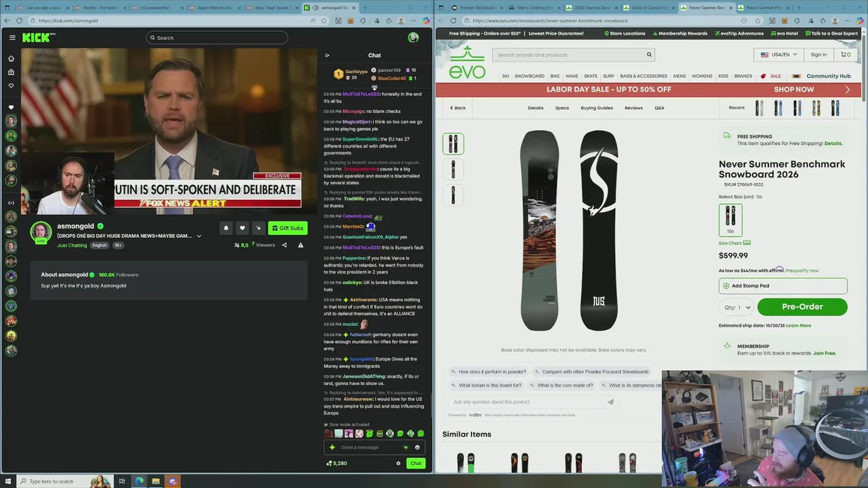Click the Gift Subs button
868x488 pixels.
click(288, 228)
